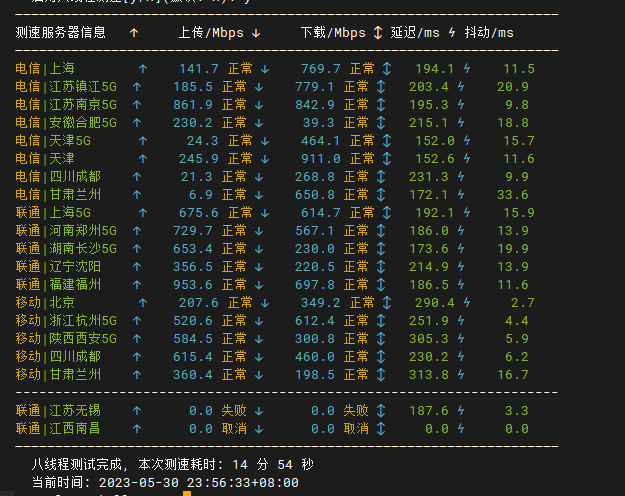Click the 延迟/ms column header
Image resolution: width=625 pixels, height=496 pixels.
click(x=415, y=33)
